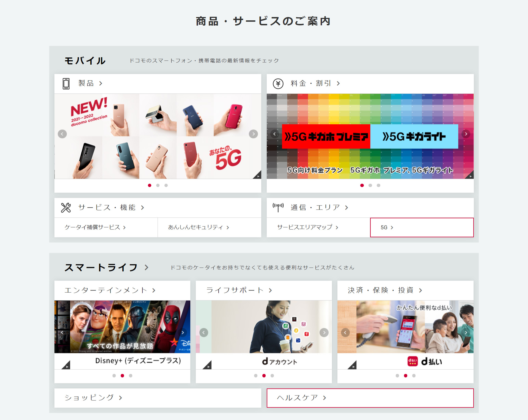Click chevron next to 料金・割引 heading

pyautogui.click(x=338, y=83)
